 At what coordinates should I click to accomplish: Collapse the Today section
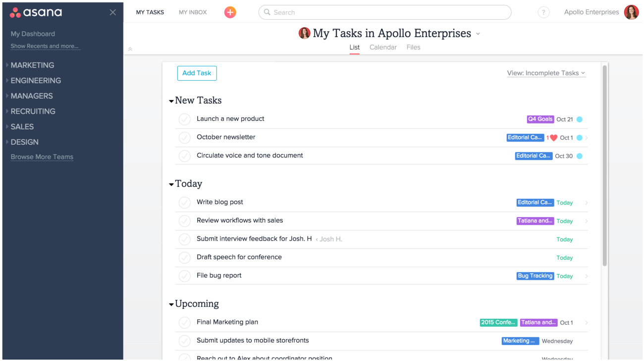(171, 183)
